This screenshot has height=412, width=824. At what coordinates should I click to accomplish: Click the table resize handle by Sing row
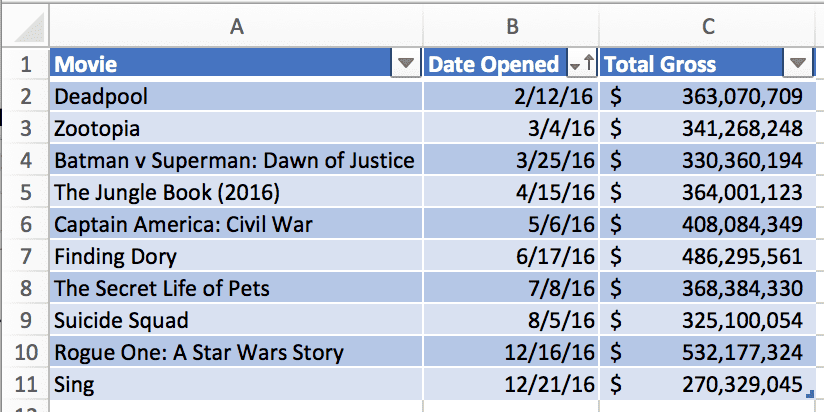pos(810,394)
